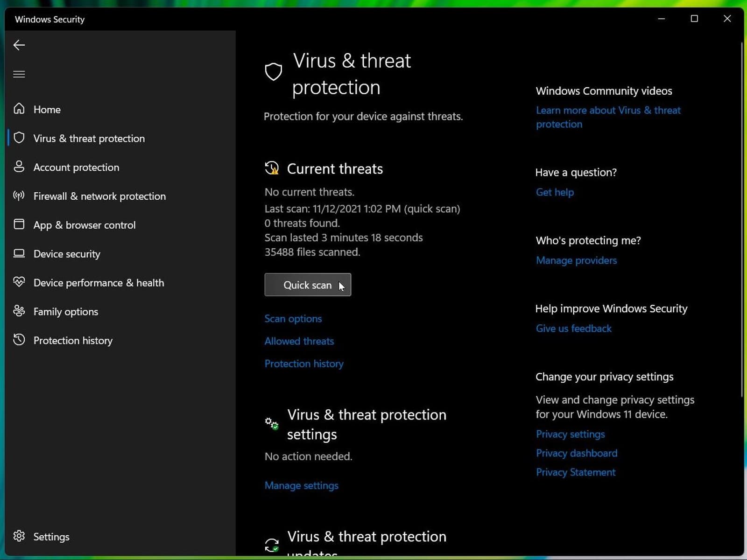Click the 'No current threats.' text
Viewport: 747px width, 560px height.
[310, 192]
